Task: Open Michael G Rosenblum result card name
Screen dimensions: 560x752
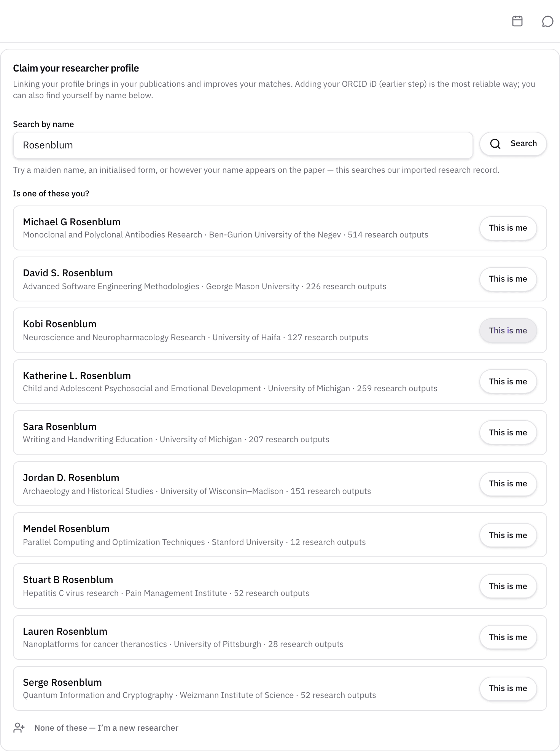Action: coord(72,222)
